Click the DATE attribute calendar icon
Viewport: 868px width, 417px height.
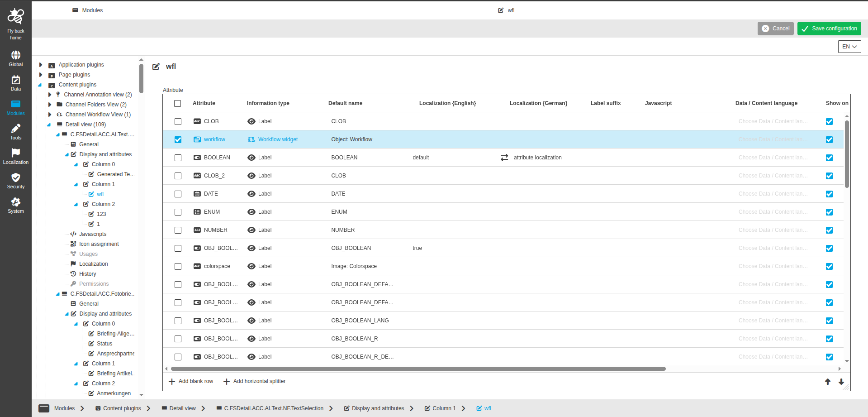pyautogui.click(x=197, y=194)
